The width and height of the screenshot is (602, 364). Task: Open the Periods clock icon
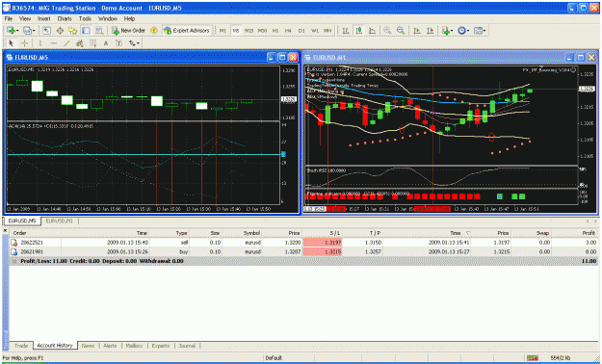click(461, 31)
